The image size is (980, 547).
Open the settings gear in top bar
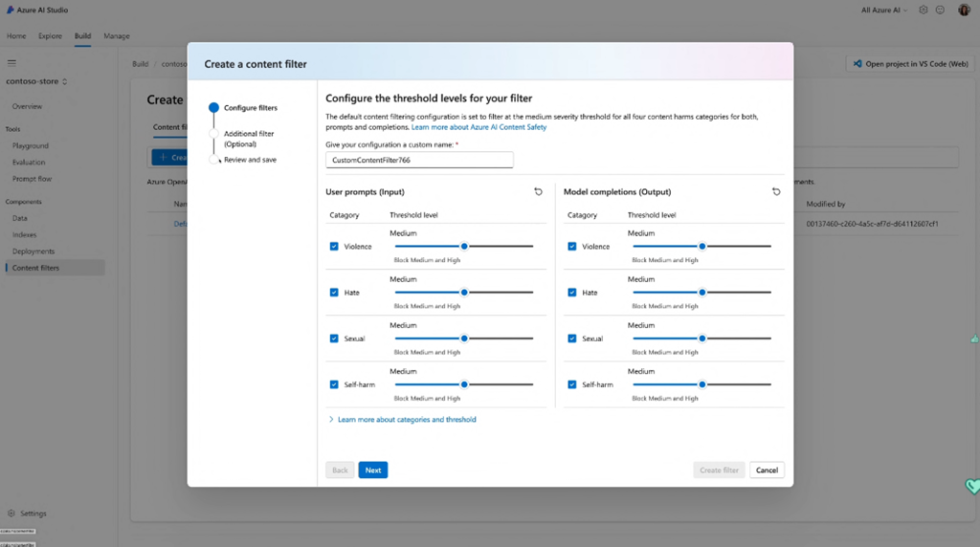[x=924, y=10]
